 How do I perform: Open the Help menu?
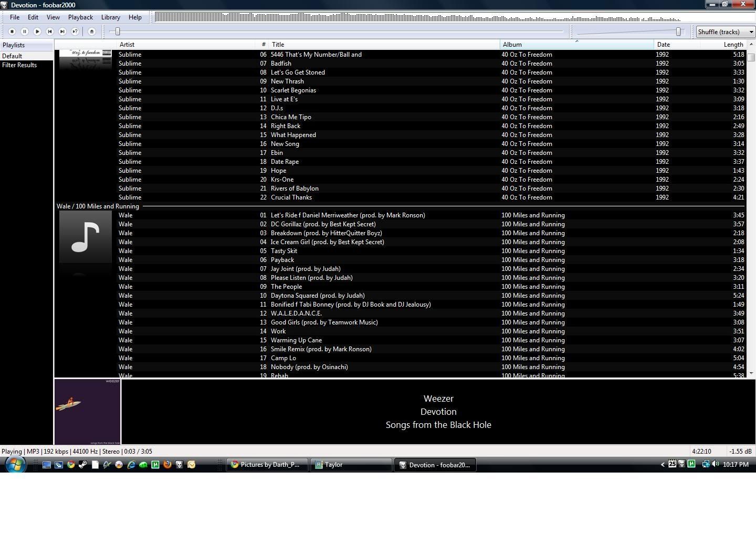pyautogui.click(x=135, y=17)
